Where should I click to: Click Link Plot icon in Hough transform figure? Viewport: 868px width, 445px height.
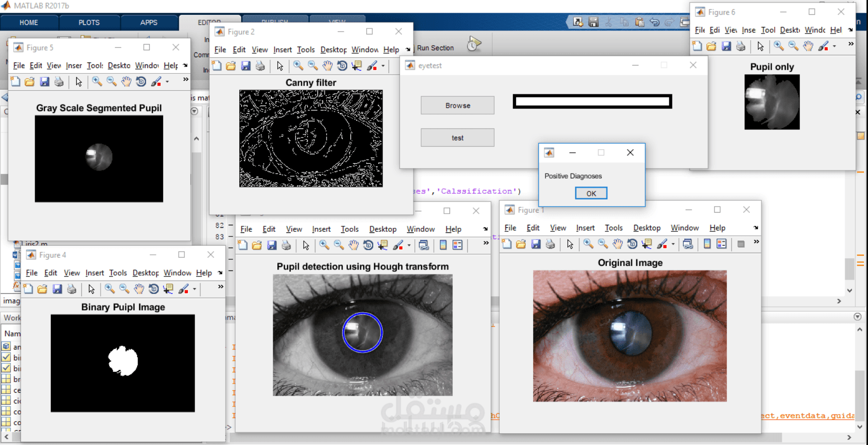[424, 245]
